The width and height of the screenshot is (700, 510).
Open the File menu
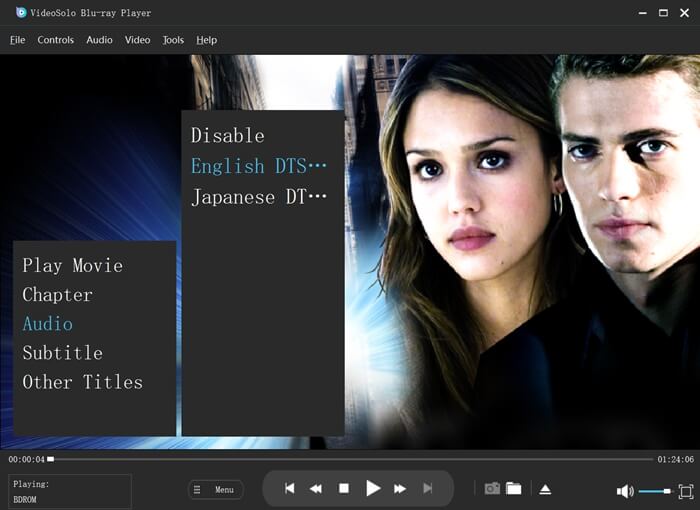[x=17, y=40]
